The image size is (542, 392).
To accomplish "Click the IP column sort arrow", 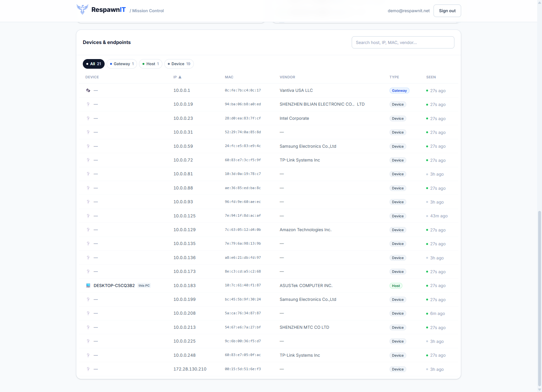I will tap(180, 77).
